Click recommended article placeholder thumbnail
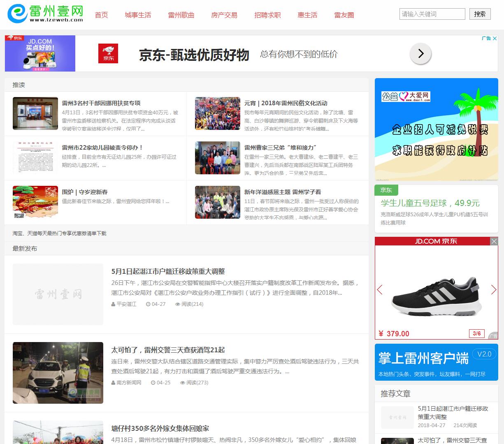Viewport: 504px width, 444px height. pyautogui.click(x=397, y=417)
